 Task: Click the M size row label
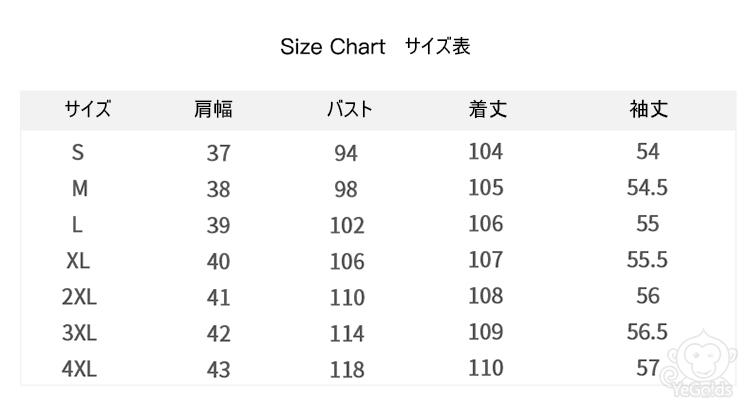(x=80, y=189)
